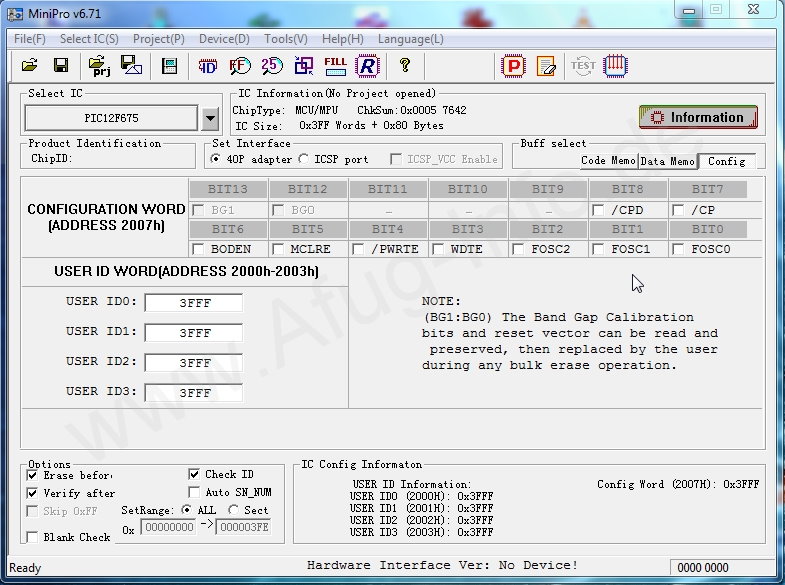Click the 25 flash detect icon
The height and width of the screenshot is (585, 785).
click(272, 66)
